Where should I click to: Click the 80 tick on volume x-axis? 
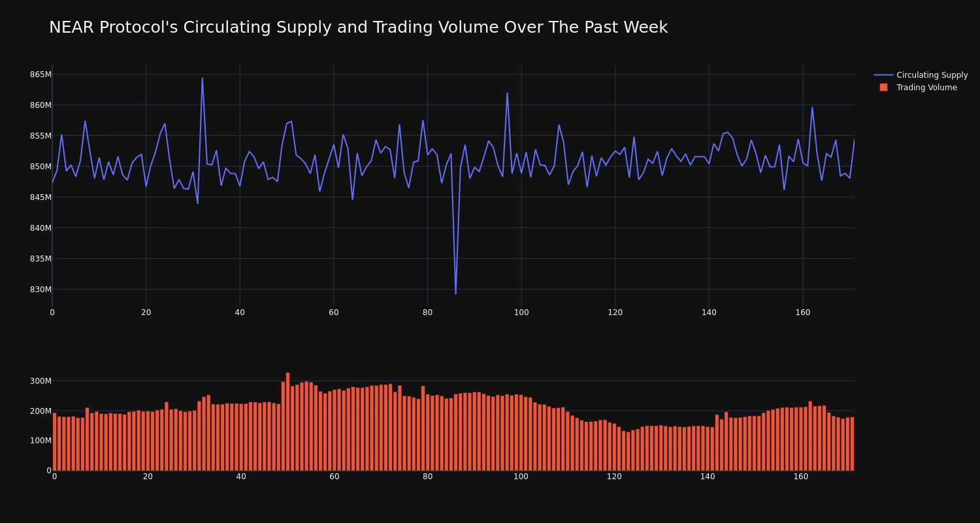428,477
